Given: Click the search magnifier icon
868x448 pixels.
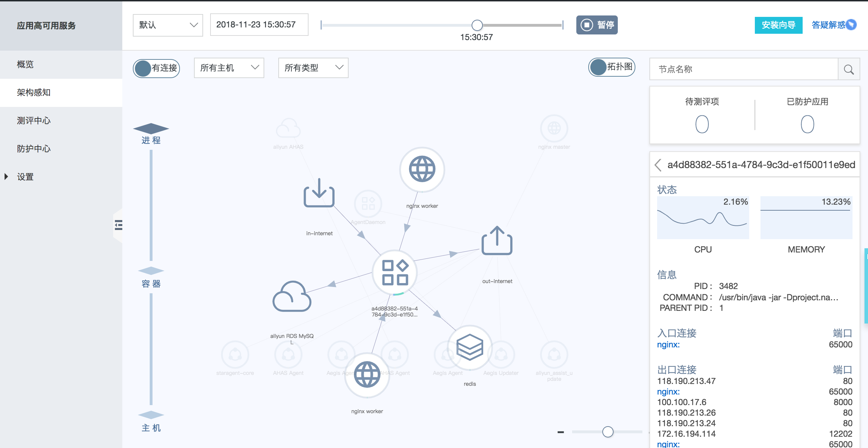Looking at the screenshot, I should pos(849,69).
